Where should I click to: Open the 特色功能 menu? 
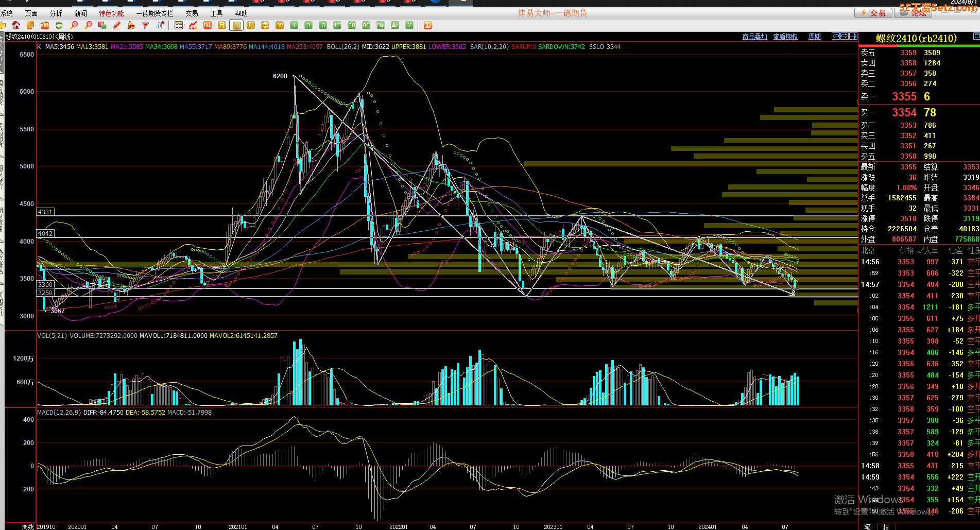[x=111, y=13]
